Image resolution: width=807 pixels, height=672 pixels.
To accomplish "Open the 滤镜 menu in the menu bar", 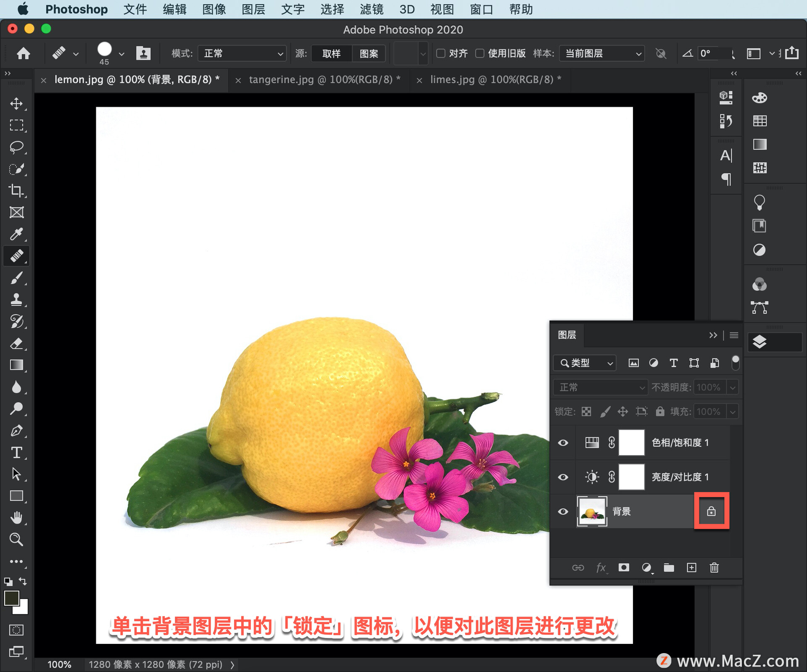I will click(371, 9).
